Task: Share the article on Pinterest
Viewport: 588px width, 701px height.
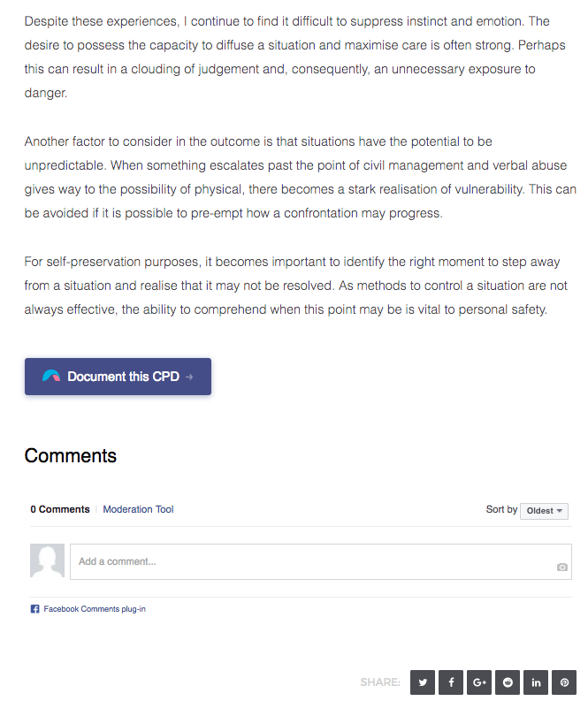Action: (x=564, y=682)
